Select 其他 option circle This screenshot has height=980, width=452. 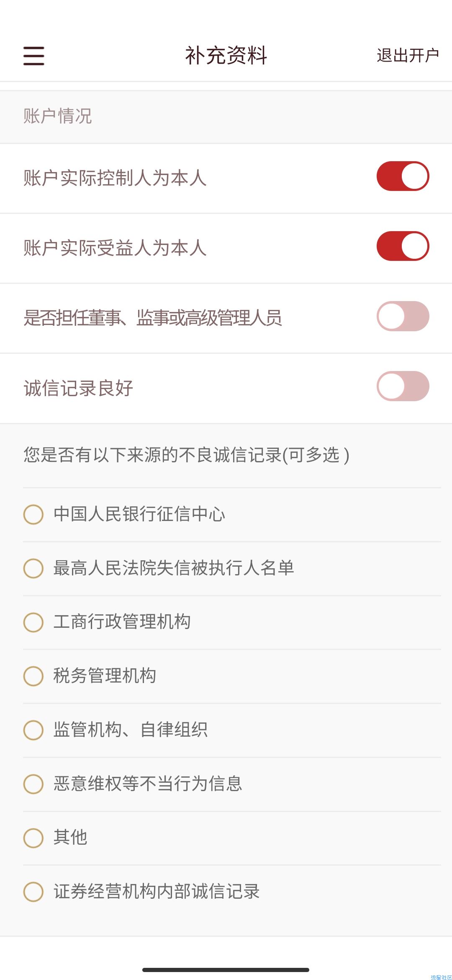(33, 838)
